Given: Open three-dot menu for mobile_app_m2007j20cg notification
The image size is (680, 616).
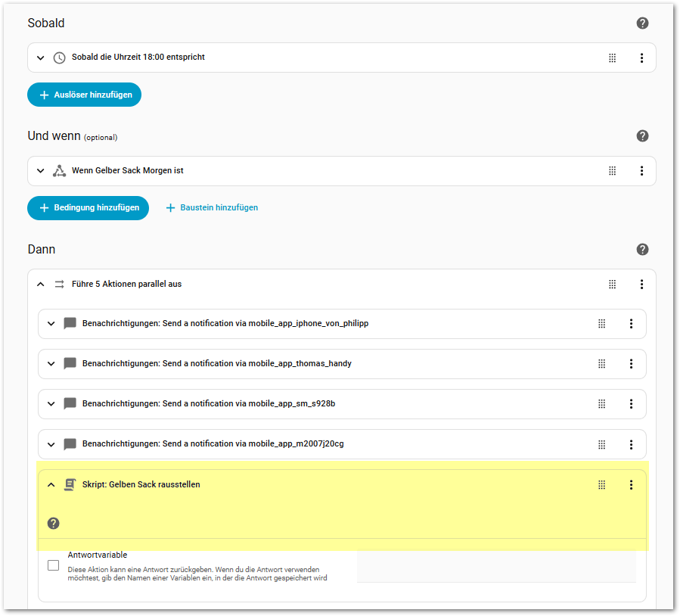Looking at the screenshot, I should 631,443.
